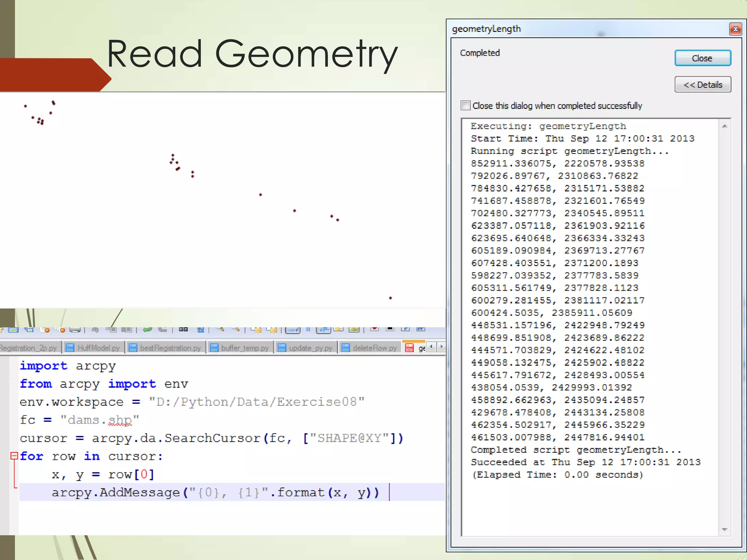The height and width of the screenshot is (560, 747).
Task: Switch to the Registration_2p.py tab
Action: (30, 348)
